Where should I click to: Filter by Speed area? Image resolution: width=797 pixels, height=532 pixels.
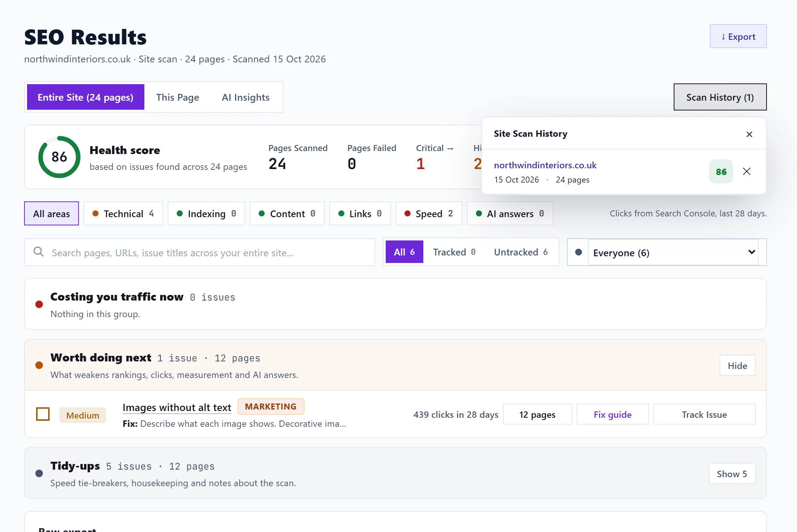click(x=429, y=213)
